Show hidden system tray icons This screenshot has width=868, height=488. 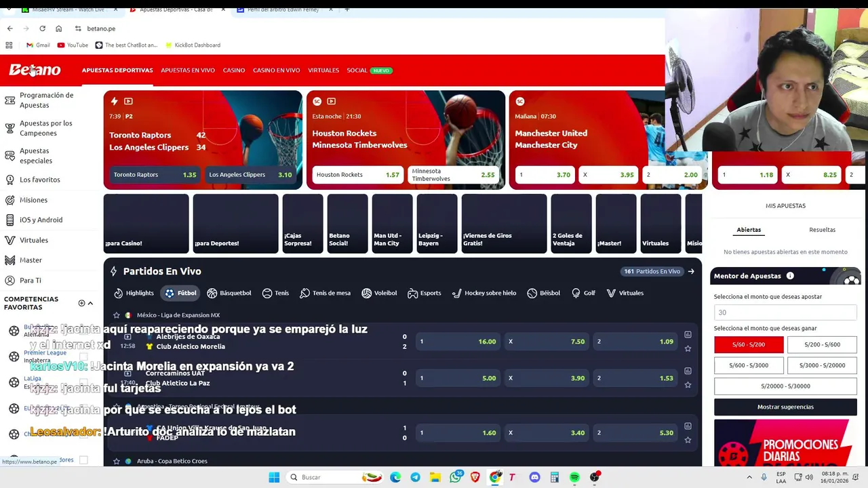point(749,477)
